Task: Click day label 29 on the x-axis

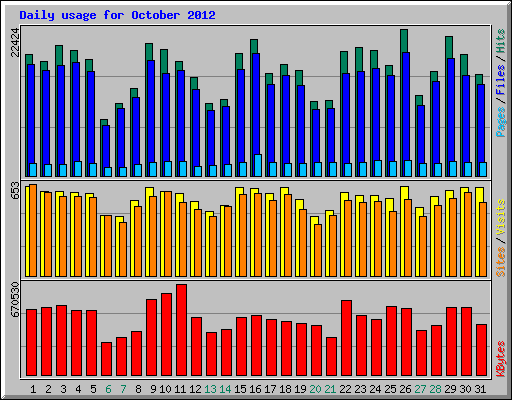Action: click(450, 389)
